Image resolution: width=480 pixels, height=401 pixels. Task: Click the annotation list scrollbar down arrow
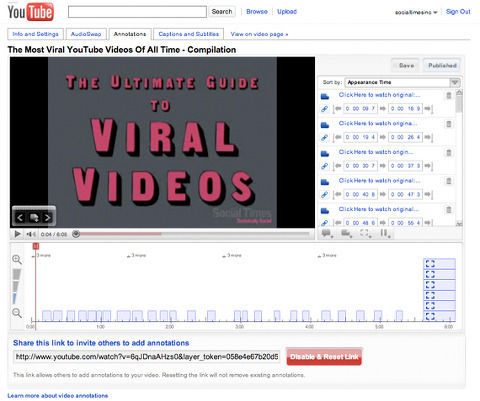(459, 224)
